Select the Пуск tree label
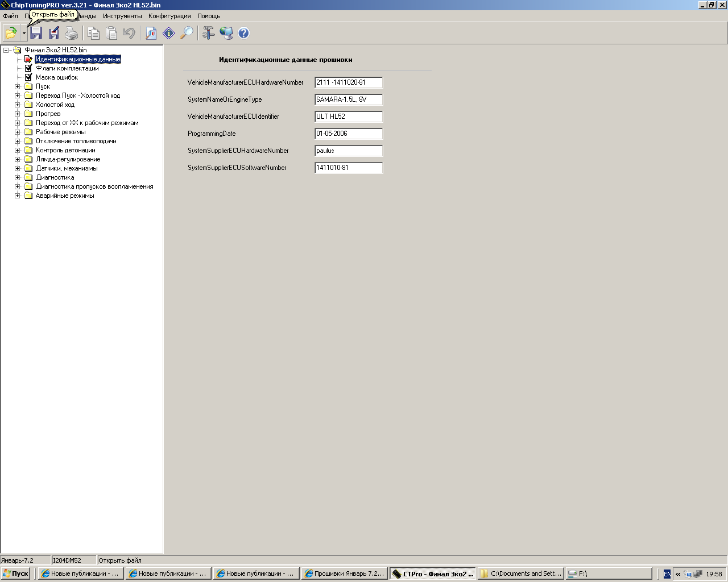Screen dimensions: 728x582 click(43, 86)
